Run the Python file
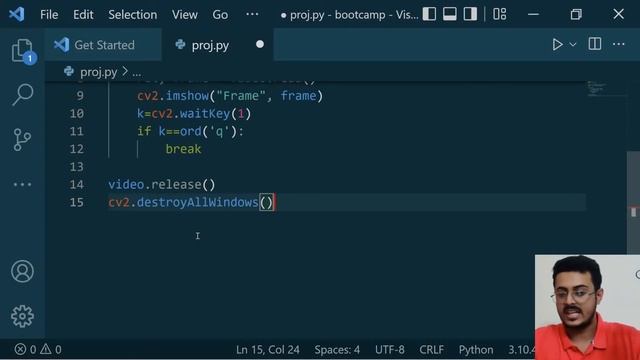The width and height of the screenshot is (640, 360). (557, 44)
